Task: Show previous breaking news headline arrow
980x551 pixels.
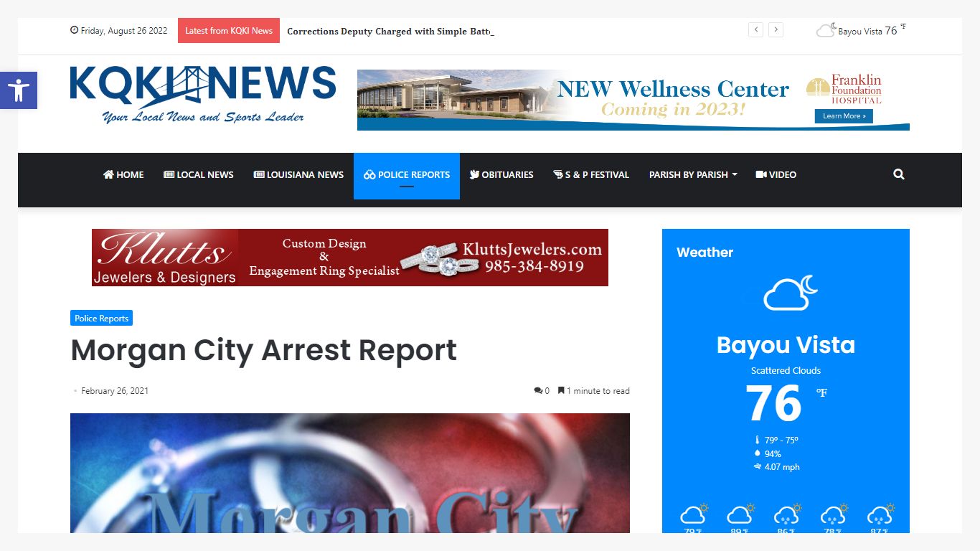Action: point(755,29)
